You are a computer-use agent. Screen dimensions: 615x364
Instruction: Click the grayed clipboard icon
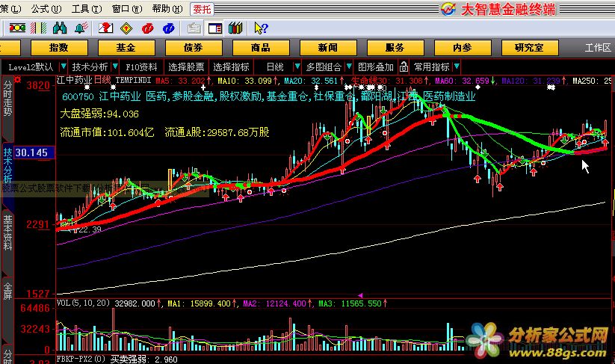194,28
